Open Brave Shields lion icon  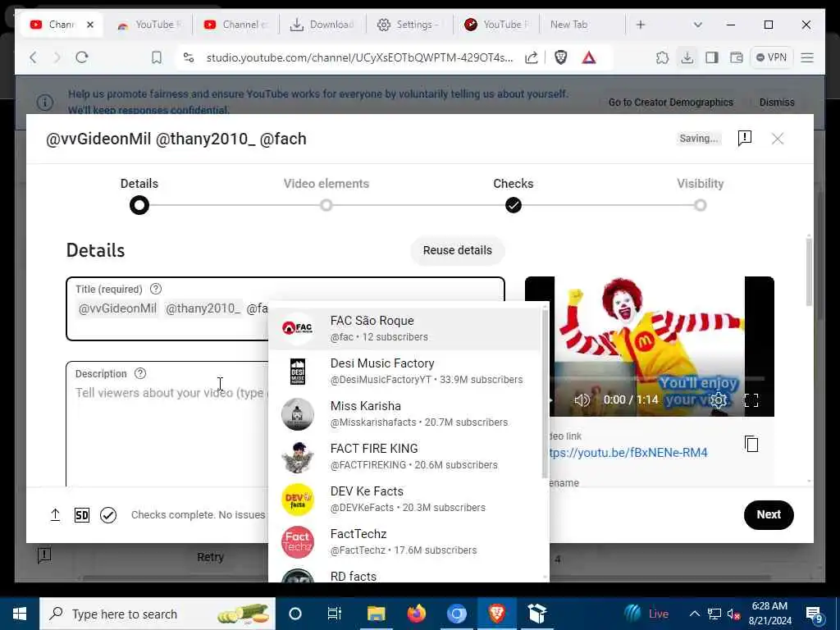pos(561,57)
